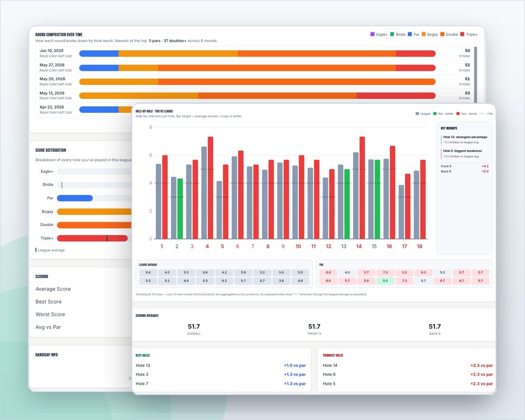
Task: Click the 3.9 cell in League Average table
Action: point(281,281)
